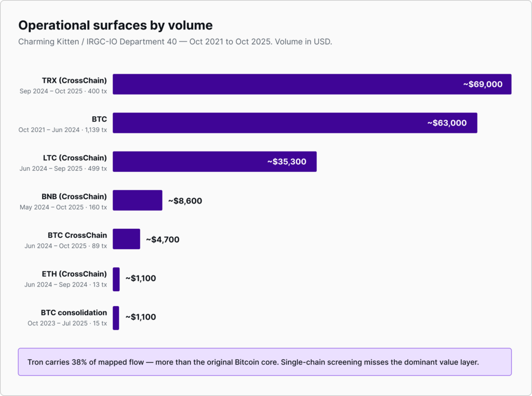This screenshot has height=396, width=532.
Task: Select the 'BTC CrossChain' row label
Action: pyautogui.click(x=77, y=235)
